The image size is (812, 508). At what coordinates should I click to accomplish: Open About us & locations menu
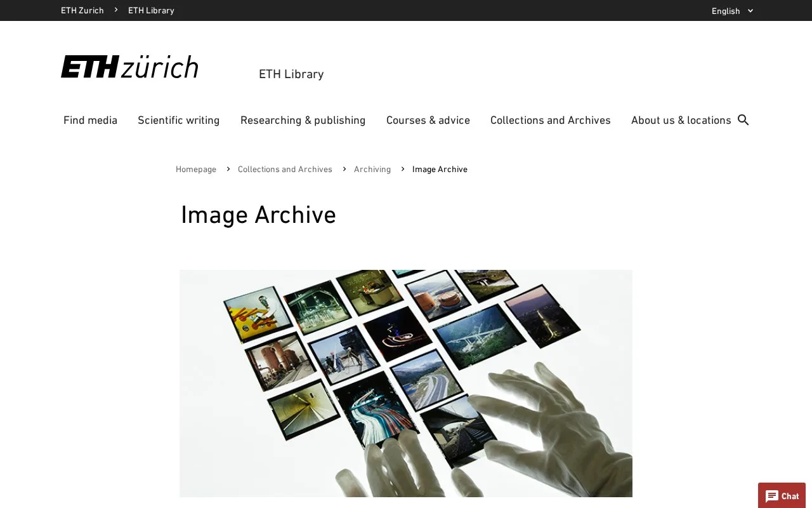click(x=681, y=120)
